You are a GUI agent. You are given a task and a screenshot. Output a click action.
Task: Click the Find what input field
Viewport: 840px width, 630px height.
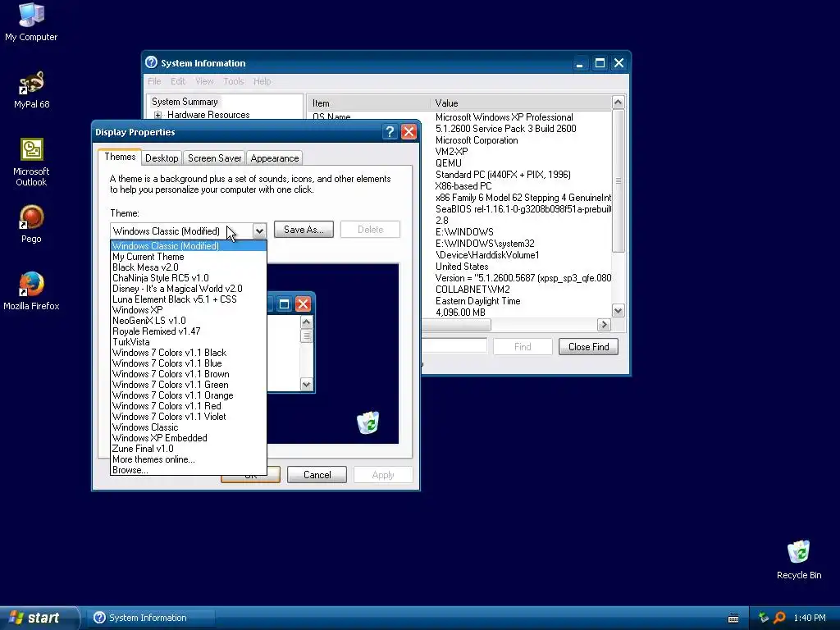click(x=454, y=345)
